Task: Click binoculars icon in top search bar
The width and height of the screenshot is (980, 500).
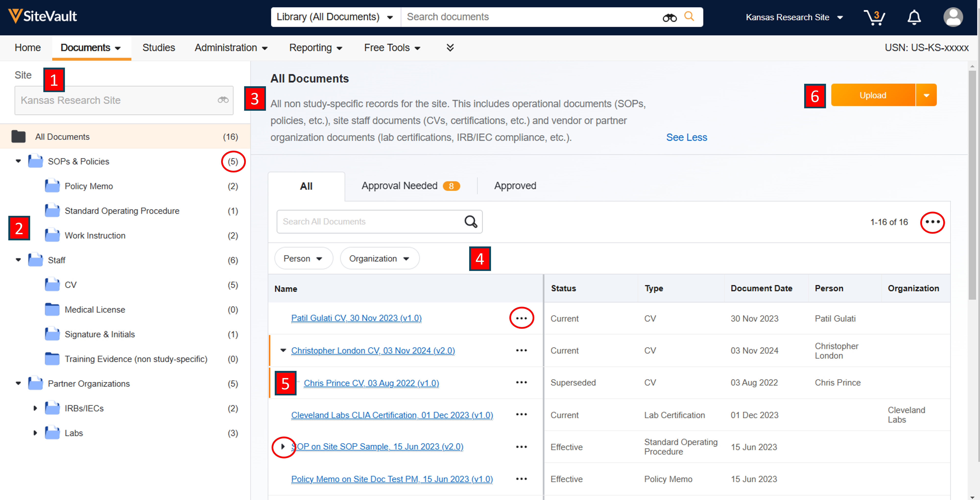Action: [x=669, y=17]
